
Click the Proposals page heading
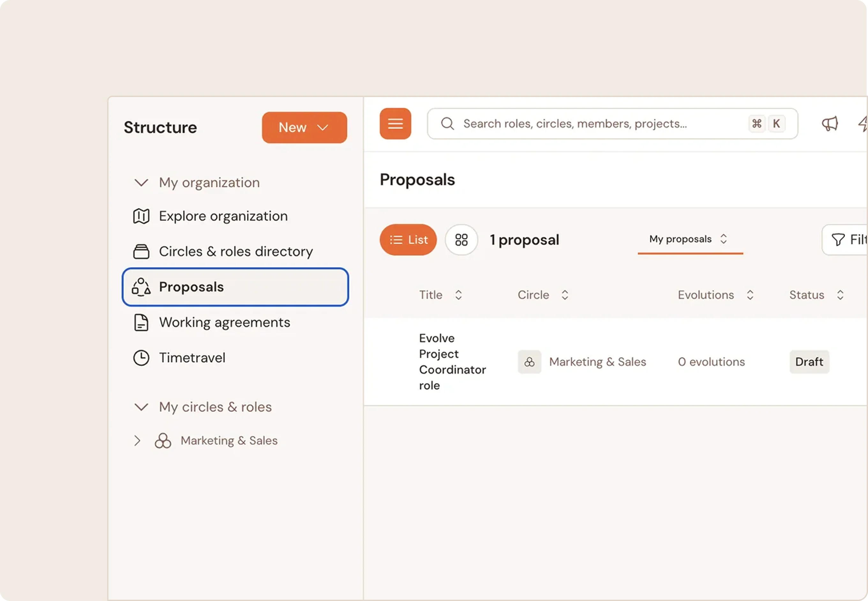[417, 180]
